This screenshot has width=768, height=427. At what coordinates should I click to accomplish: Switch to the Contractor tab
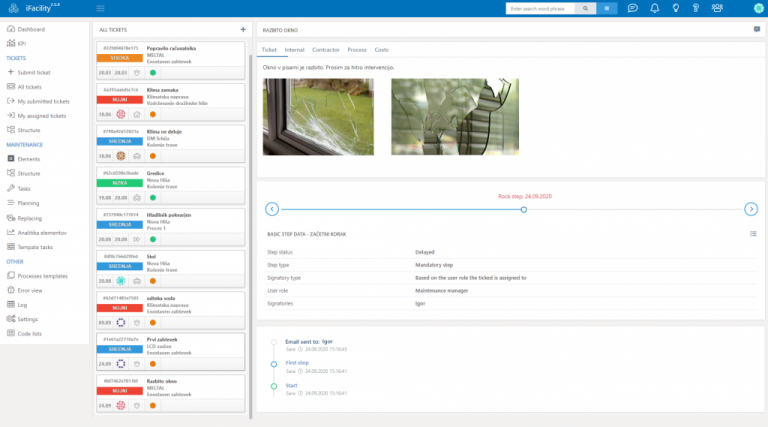coord(326,49)
